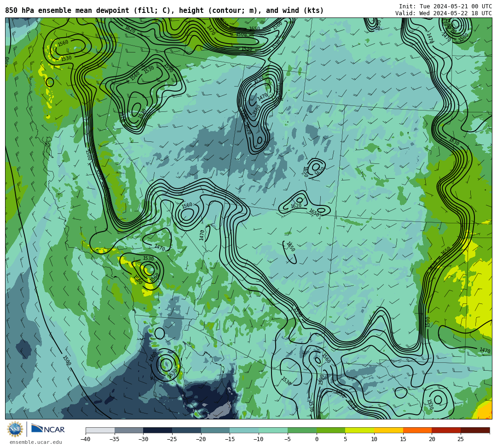Click the 10 colorbar tick label

tap(374, 439)
